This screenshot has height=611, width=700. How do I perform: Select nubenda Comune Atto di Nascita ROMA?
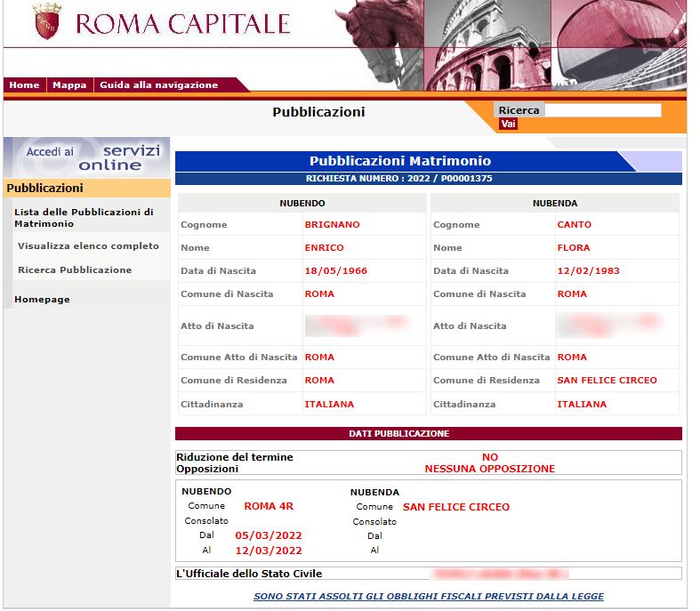(572, 357)
